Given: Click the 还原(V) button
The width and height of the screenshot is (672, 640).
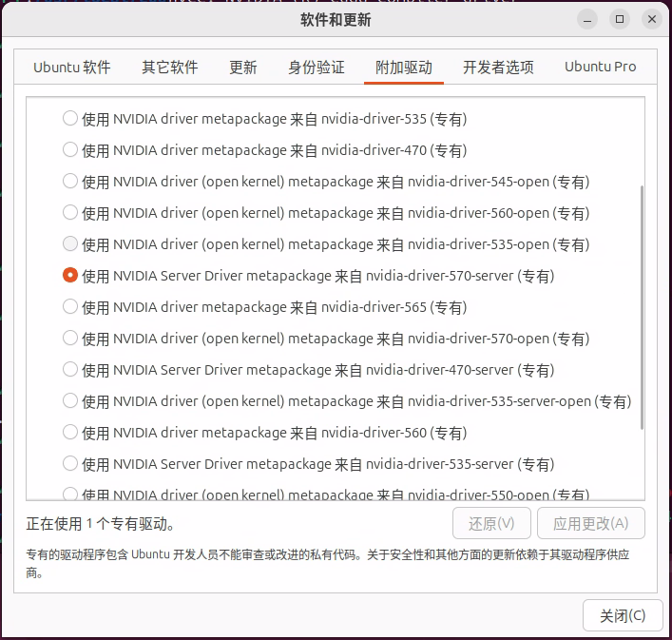Looking at the screenshot, I should click(x=491, y=523).
